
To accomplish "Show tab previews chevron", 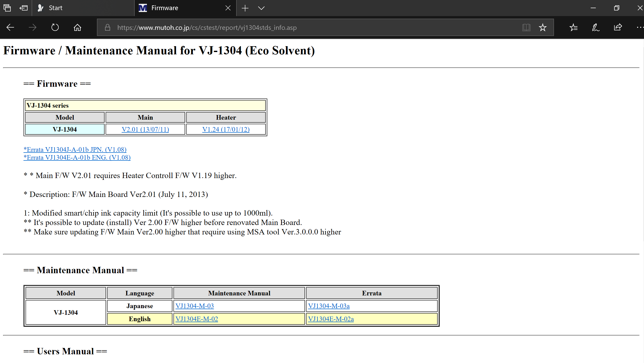I will coord(261,8).
